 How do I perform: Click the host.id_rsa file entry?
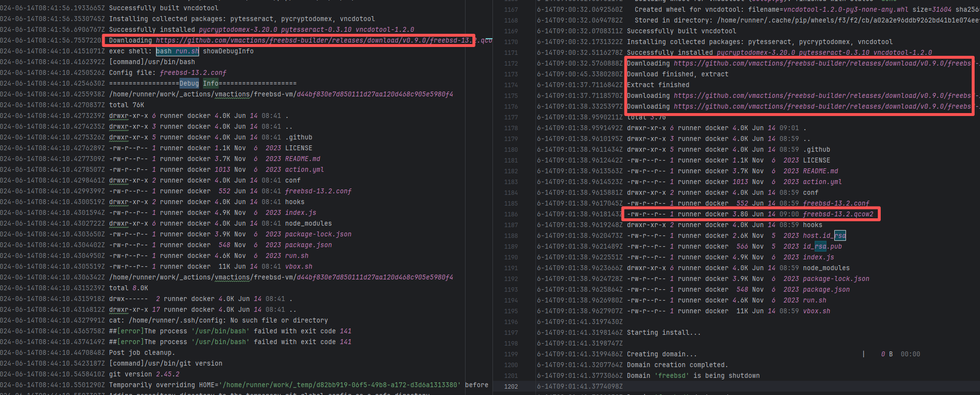[x=824, y=236]
